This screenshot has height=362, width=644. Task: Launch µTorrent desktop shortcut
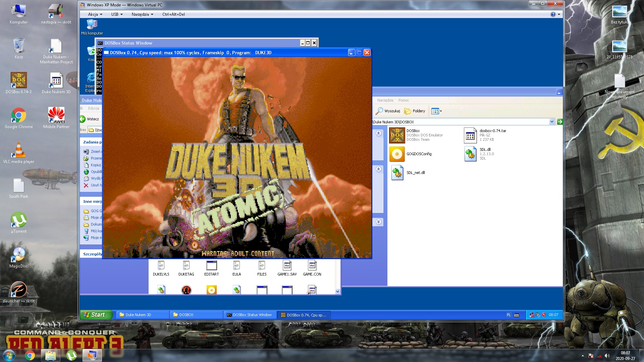[18, 223]
